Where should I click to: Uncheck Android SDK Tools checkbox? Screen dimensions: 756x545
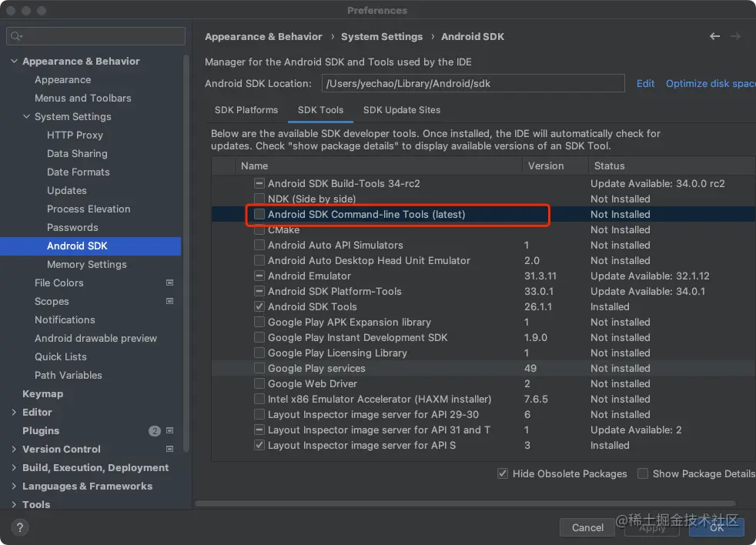(x=259, y=306)
